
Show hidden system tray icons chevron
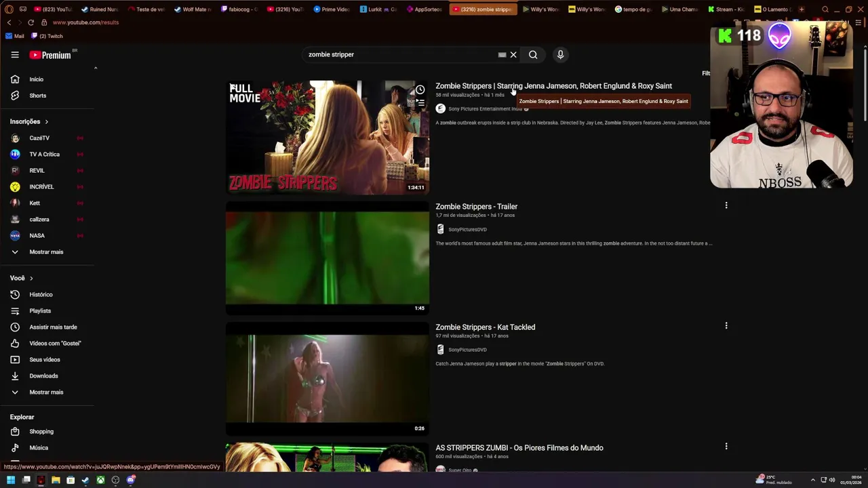click(813, 481)
